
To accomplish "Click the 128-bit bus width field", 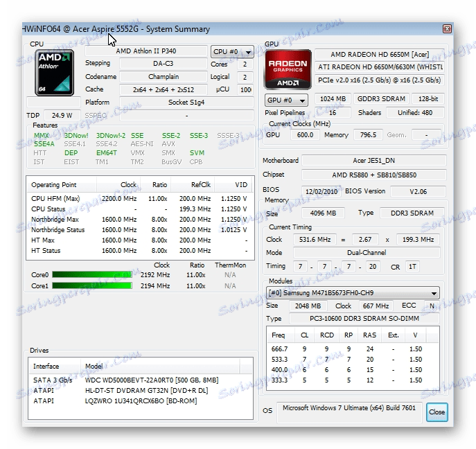I will click(x=428, y=98).
